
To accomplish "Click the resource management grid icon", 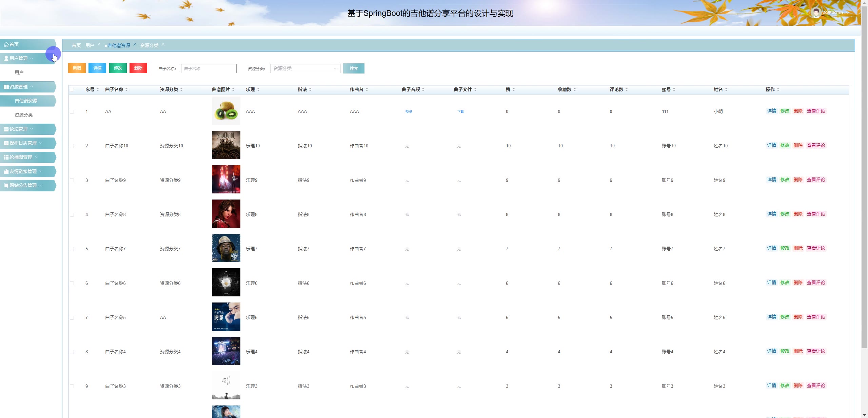I will pyautogui.click(x=6, y=87).
